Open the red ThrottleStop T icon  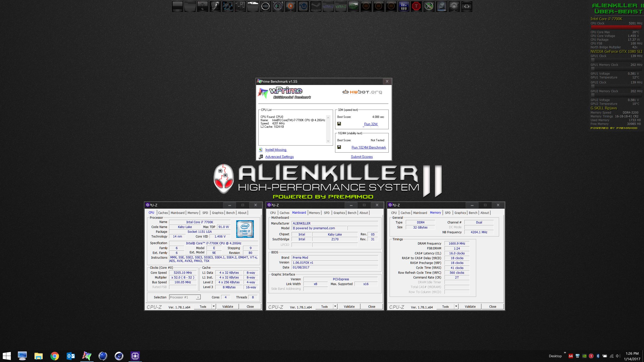point(416,7)
